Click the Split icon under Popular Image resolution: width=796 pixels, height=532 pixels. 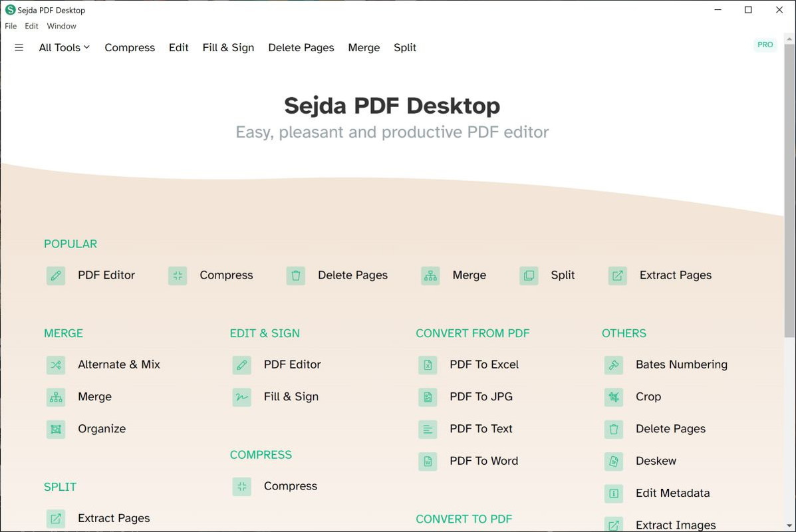(x=529, y=276)
